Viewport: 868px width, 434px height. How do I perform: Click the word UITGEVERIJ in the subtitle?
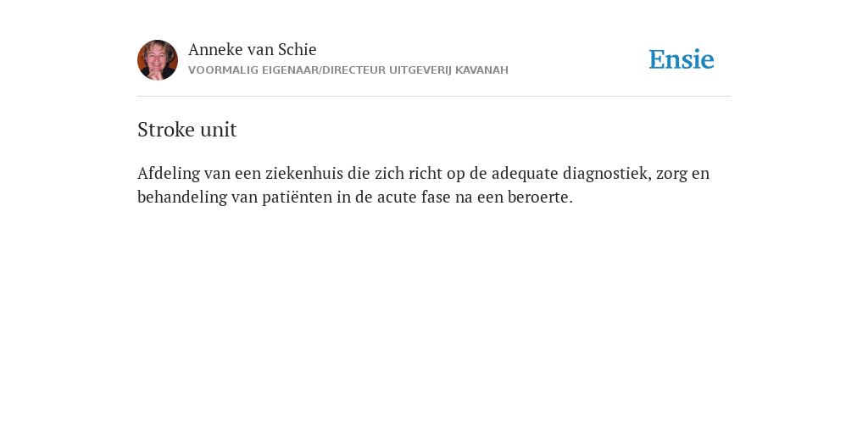[420, 70]
